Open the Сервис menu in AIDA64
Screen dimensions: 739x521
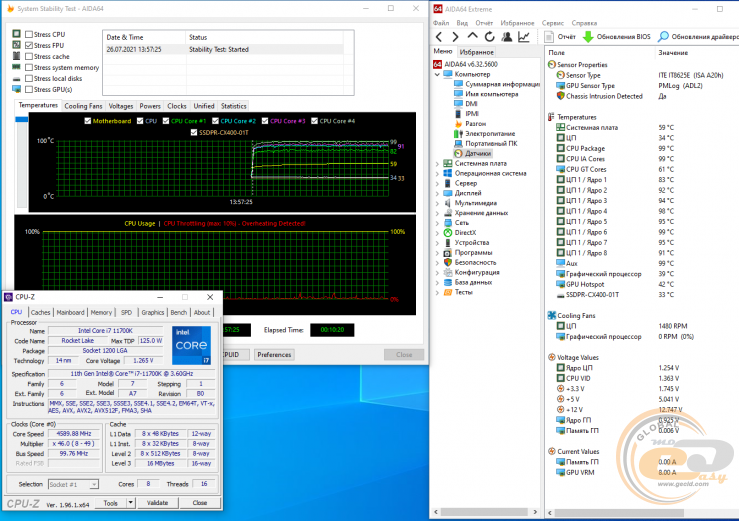click(553, 23)
